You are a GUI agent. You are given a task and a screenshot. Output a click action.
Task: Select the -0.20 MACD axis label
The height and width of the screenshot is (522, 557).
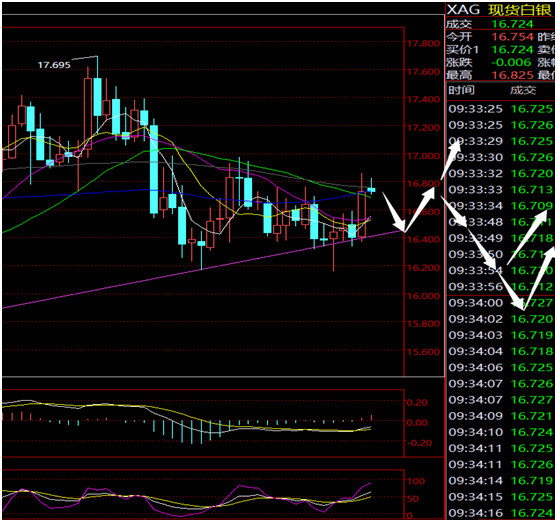click(419, 443)
